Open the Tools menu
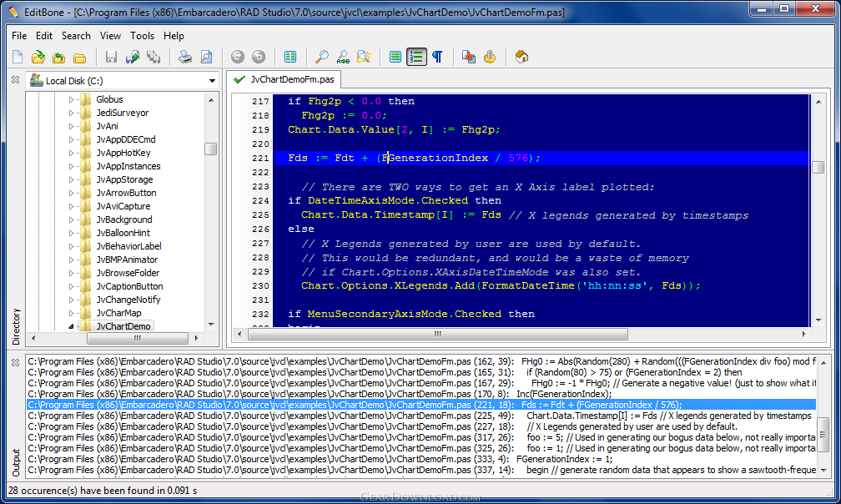Viewport: 841px width, 504px height. [142, 36]
